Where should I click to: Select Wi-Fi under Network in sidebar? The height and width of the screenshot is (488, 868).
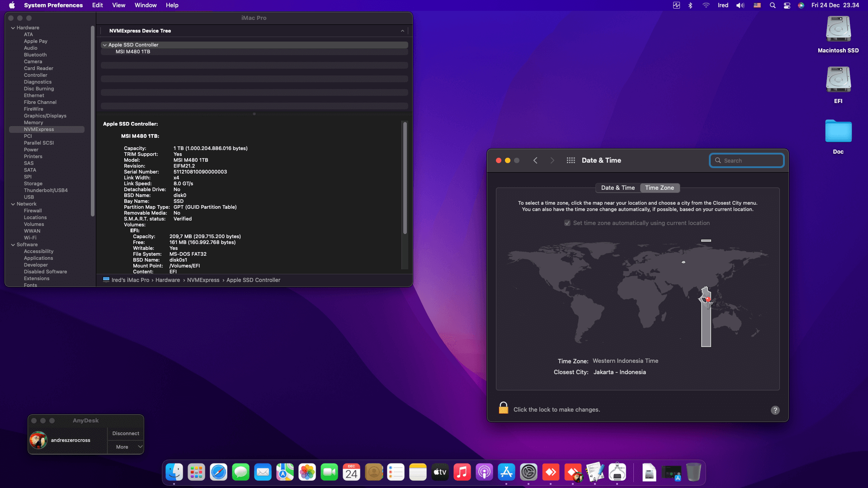pyautogui.click(x=30, y=238)
